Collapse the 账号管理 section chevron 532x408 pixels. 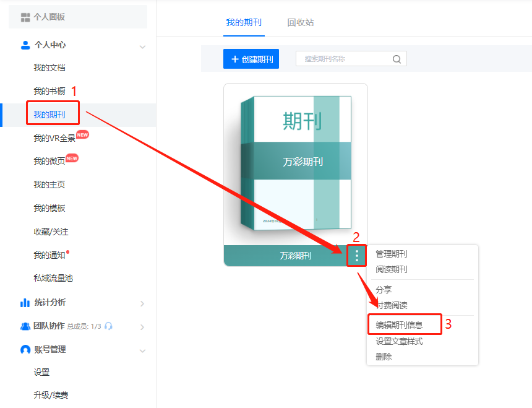142,350
